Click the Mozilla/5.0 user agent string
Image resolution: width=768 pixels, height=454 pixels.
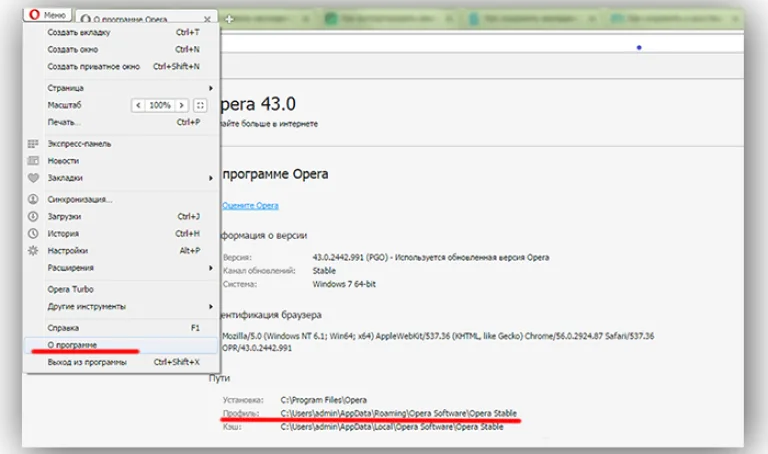coord(438,342)
